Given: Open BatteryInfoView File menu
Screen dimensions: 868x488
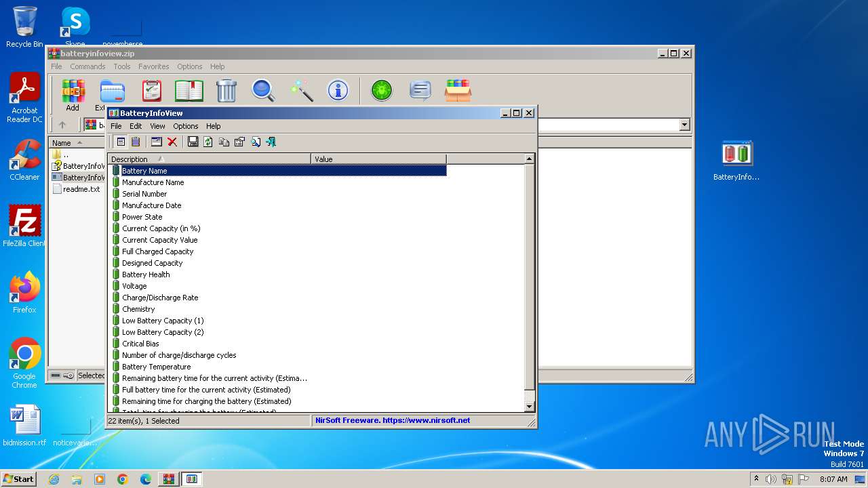Looking at the screenshot, I should coord(116,126).
